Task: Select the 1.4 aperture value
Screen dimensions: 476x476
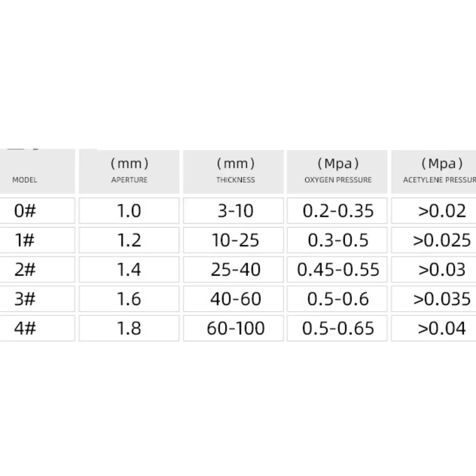Action: coord(129,269)
